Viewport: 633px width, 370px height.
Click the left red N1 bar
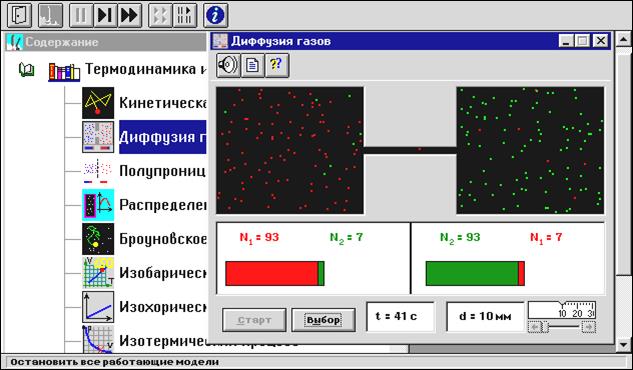click(x=272, y=273)
